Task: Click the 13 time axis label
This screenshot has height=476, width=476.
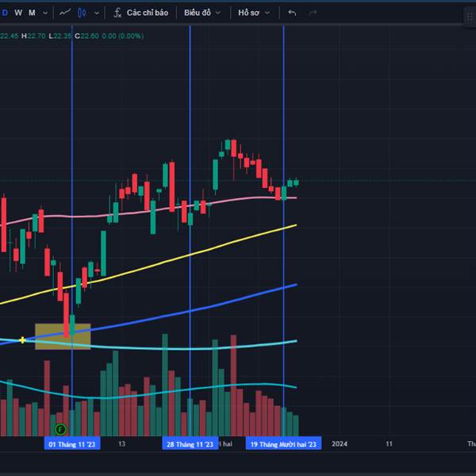Action: pos(121,443)
